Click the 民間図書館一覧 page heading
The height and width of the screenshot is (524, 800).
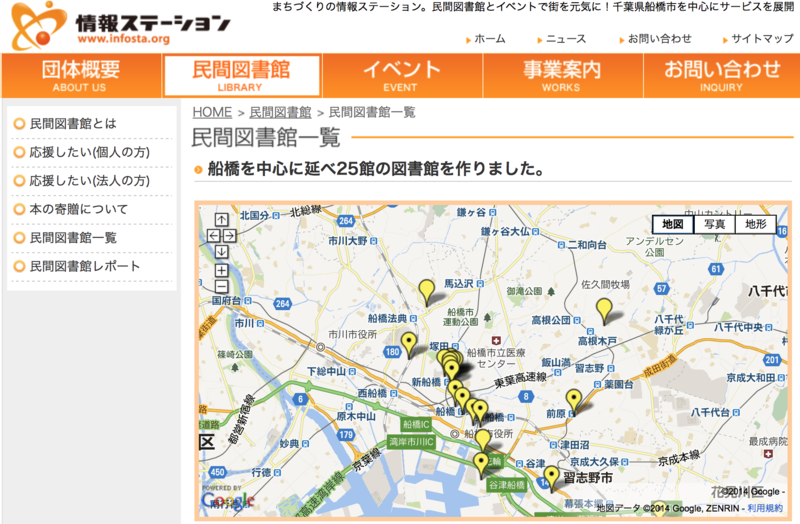[x=265, y=138]
